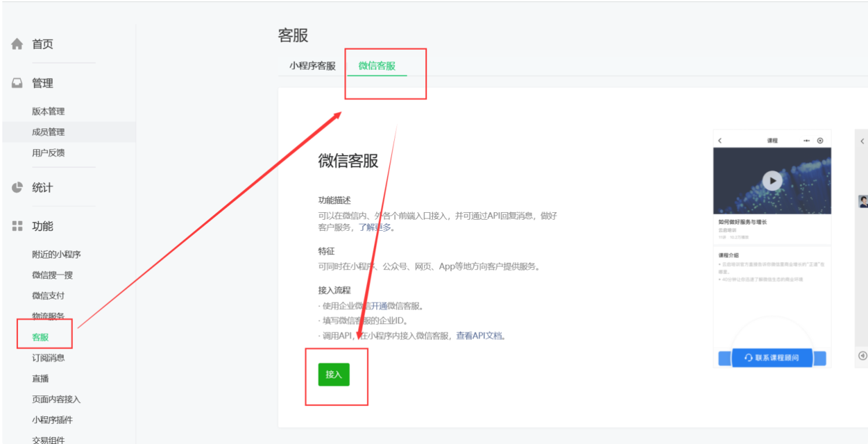Select 客服 in the sidebar

[x=41, y=338]
